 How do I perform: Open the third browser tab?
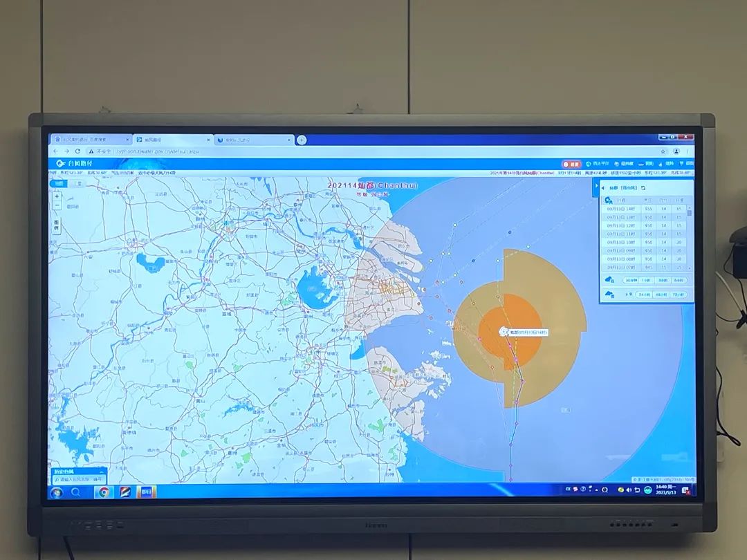pyautogui.click(x=254, y=140)
